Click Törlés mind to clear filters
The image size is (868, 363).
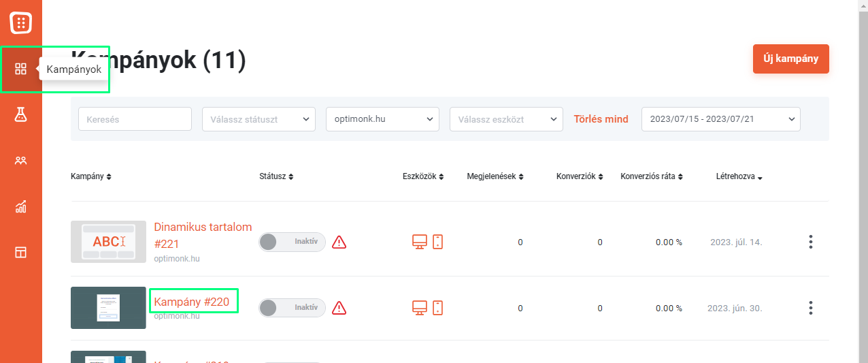[601, 119]
